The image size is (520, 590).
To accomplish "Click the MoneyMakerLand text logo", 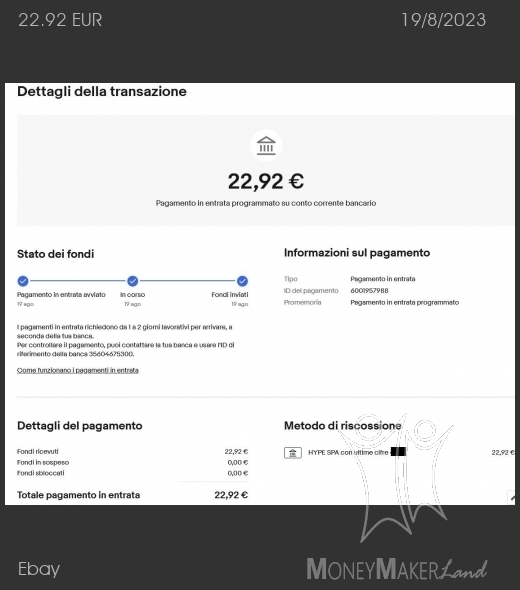I will click(x=397, y=569).
